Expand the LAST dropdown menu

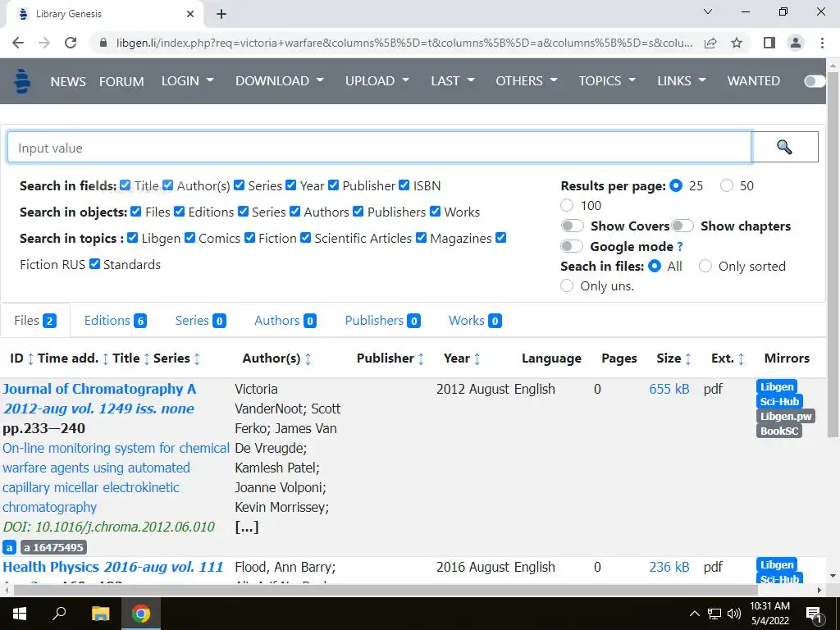tap(453, 81)
